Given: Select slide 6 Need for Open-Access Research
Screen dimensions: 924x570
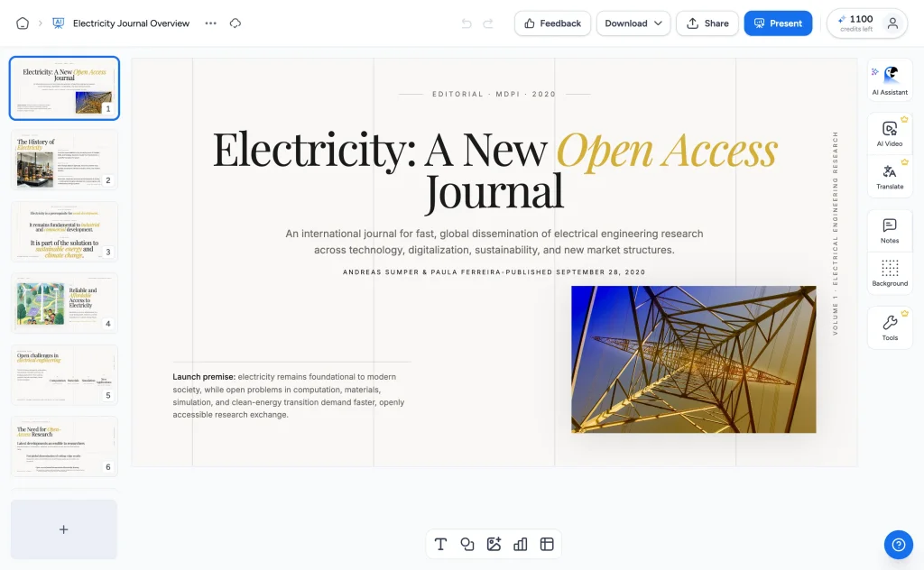Looking at the screenshot, I should point(64,446).
